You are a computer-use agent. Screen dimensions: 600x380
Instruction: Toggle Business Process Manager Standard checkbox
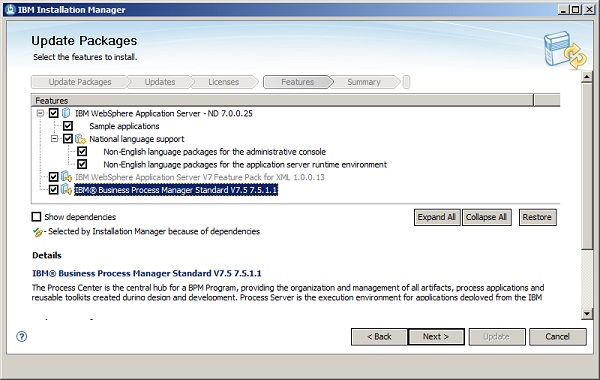(x=54, y=189)
